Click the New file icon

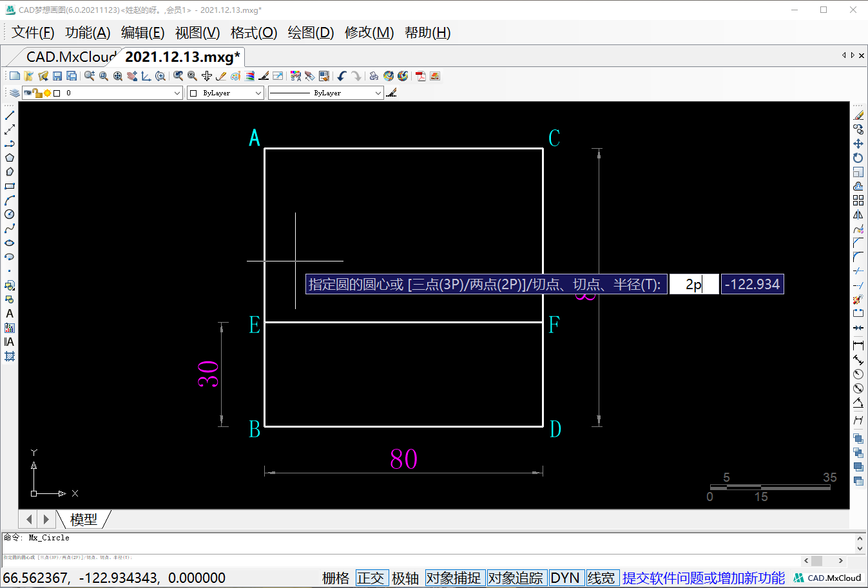pyautogui.click(x=15, y=76)
